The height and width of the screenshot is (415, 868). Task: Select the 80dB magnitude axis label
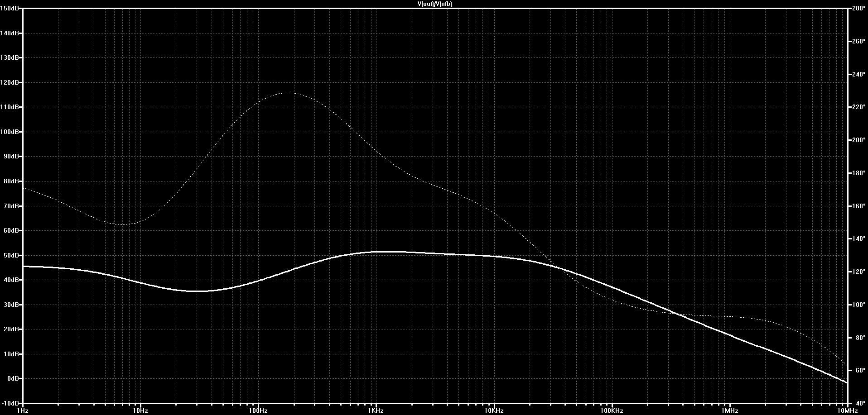click(11, 181)
